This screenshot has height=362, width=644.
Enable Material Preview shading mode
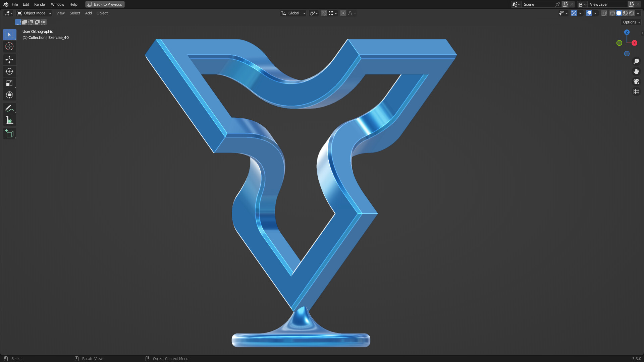click(x=625, y=13)
